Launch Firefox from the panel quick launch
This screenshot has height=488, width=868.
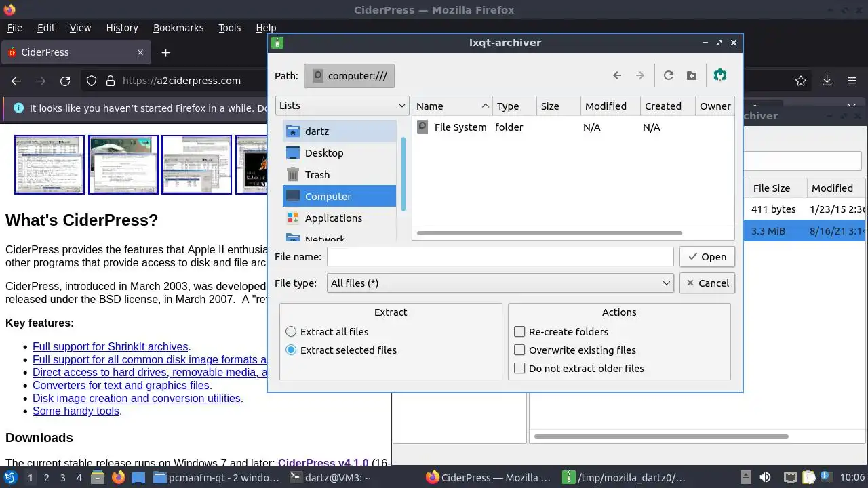click(118, 478)
